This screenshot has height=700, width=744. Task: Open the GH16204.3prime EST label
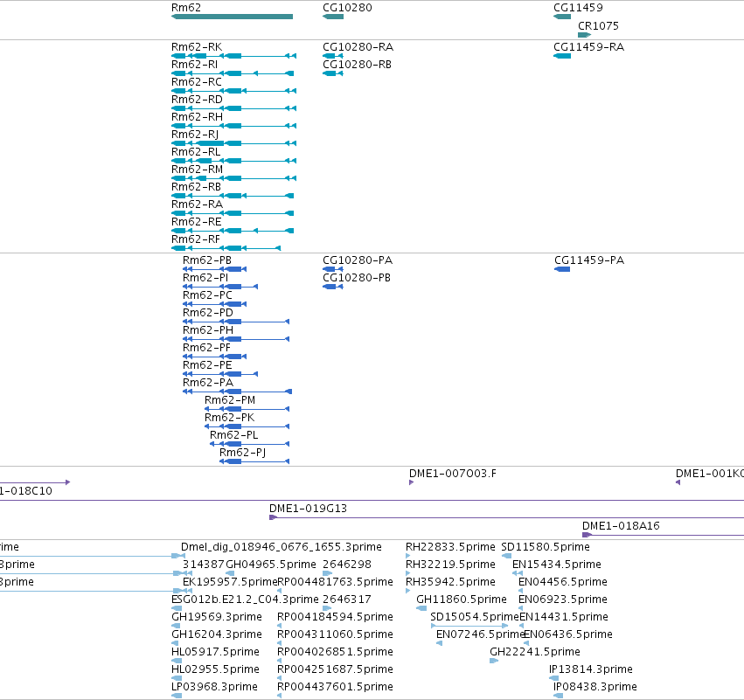[217, 634]
